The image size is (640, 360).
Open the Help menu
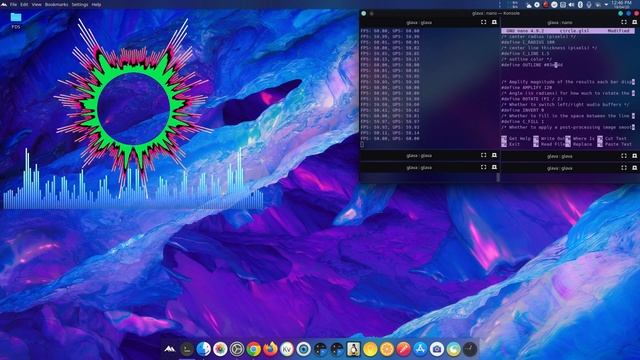(96, 4)
